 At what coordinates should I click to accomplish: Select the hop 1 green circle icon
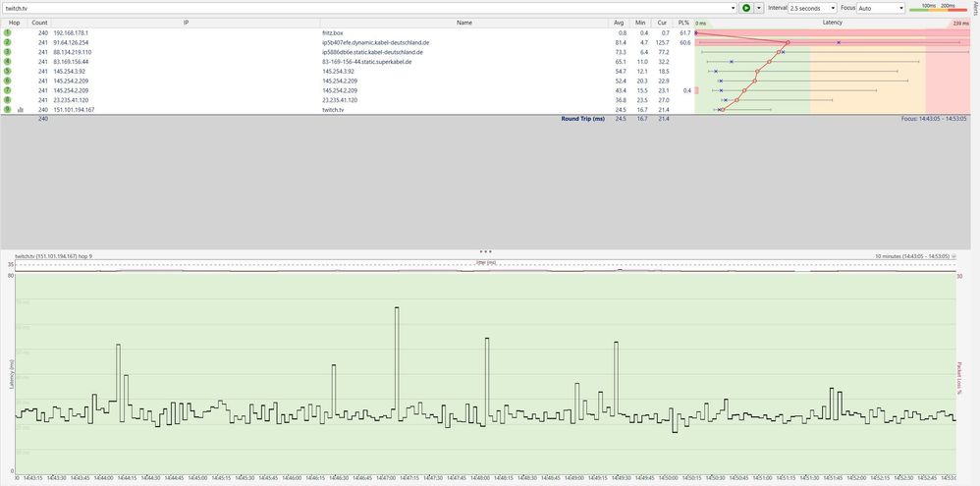pyautogui.click(x=8, y=32)
